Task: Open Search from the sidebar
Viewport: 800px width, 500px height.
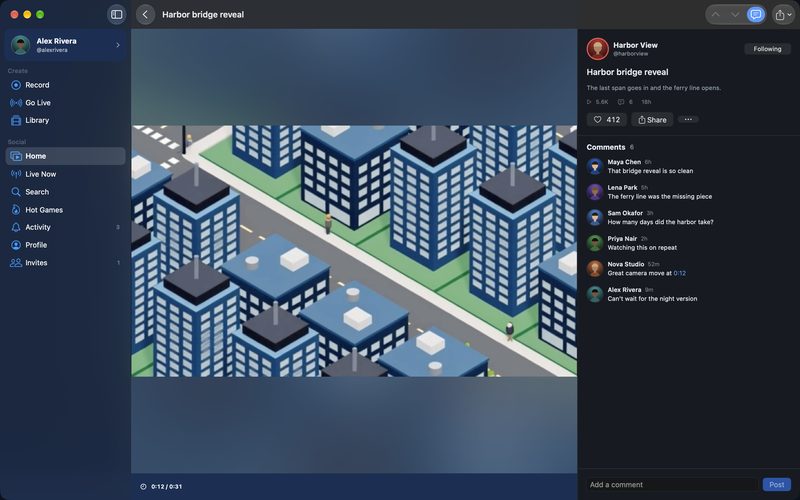Action: [x=66, y=192]
